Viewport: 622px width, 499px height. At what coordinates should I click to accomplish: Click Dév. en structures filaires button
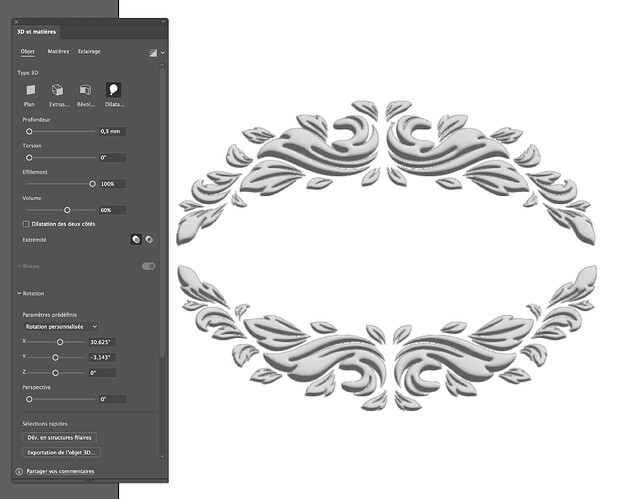click(60, 438)
